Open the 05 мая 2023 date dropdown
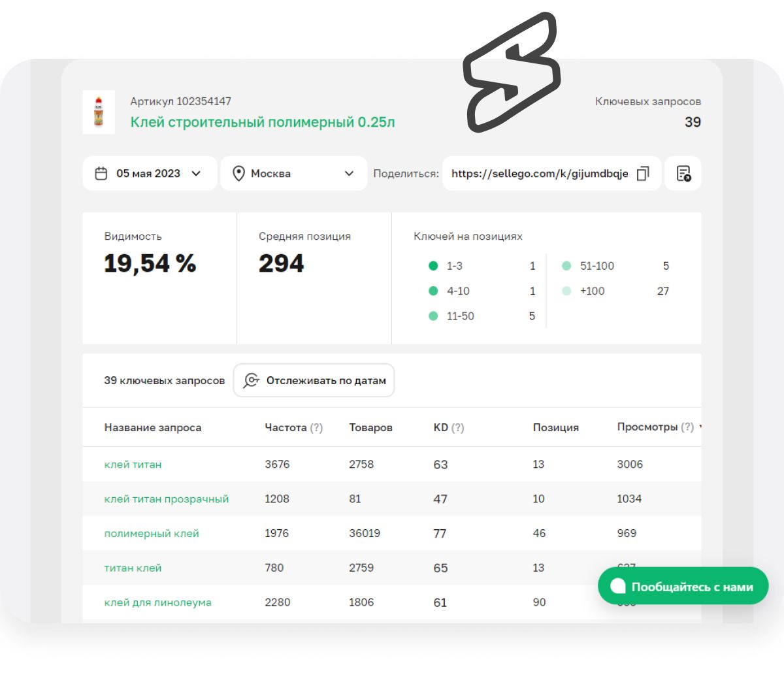Viewport: 784px width, 686px height. click(150, 174)
